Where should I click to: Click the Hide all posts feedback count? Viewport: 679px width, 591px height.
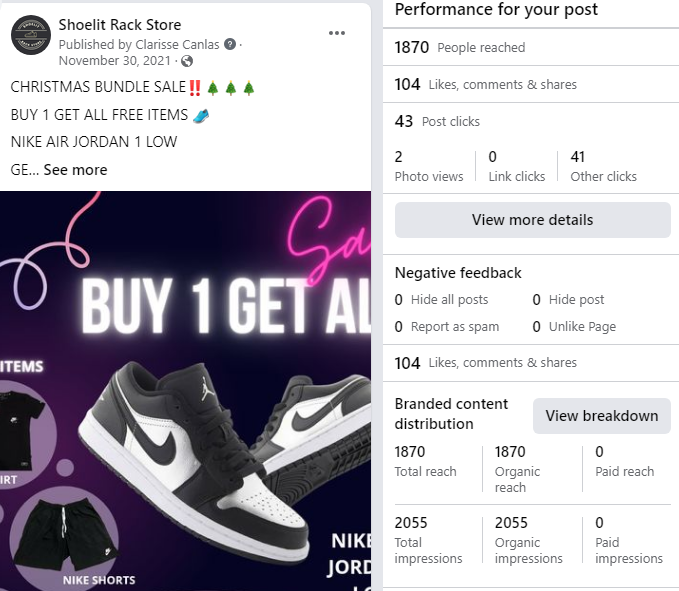(x=441, y=300)
